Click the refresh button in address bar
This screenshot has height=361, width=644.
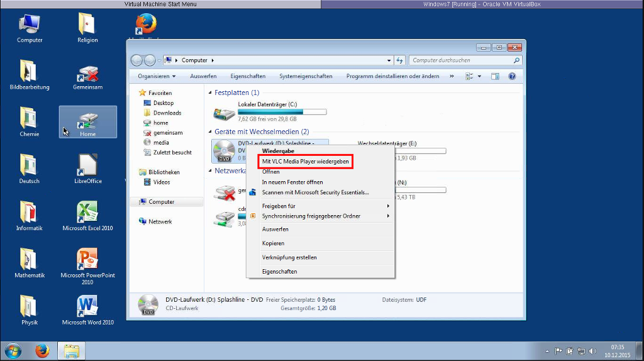click(399, 60)
